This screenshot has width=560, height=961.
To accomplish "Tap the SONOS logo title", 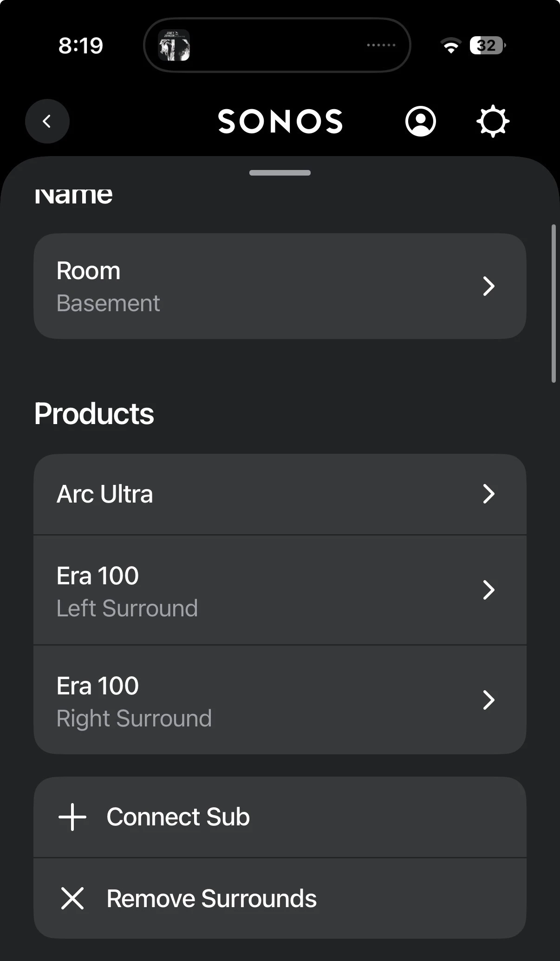I will click(x=280, y=122).
